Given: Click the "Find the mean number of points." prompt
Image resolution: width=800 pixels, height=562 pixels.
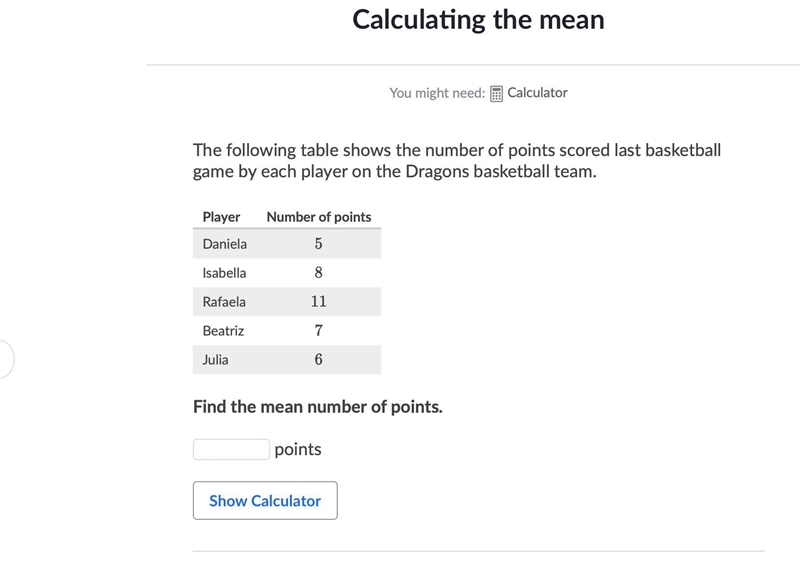Looking at the screenshot, I should [317, 407].
